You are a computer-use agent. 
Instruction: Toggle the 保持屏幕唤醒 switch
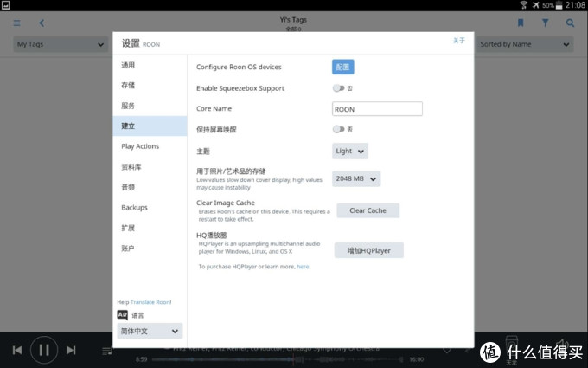tap(338, 129)
